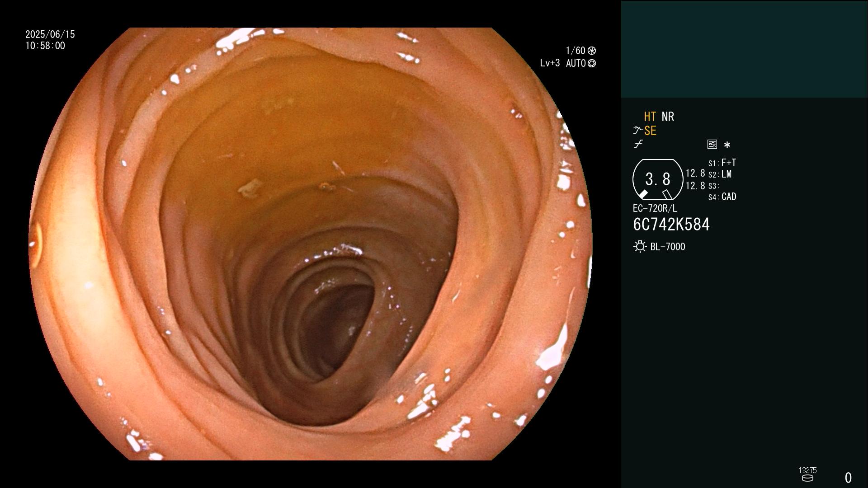Click the iris mode icon beside AUTO

click(592, 63)
